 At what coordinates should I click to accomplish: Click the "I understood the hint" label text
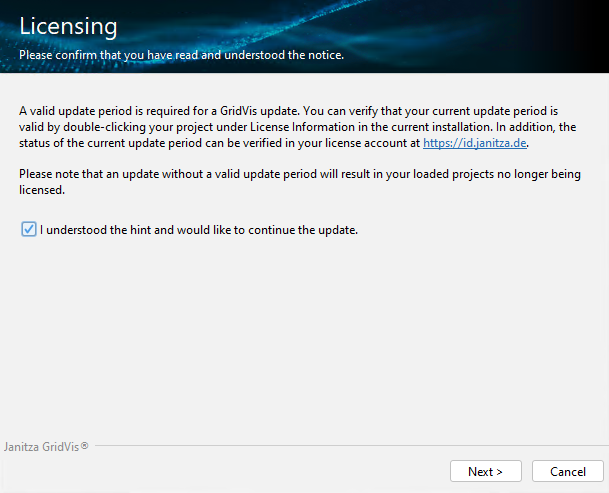click(x=198, y=230)
